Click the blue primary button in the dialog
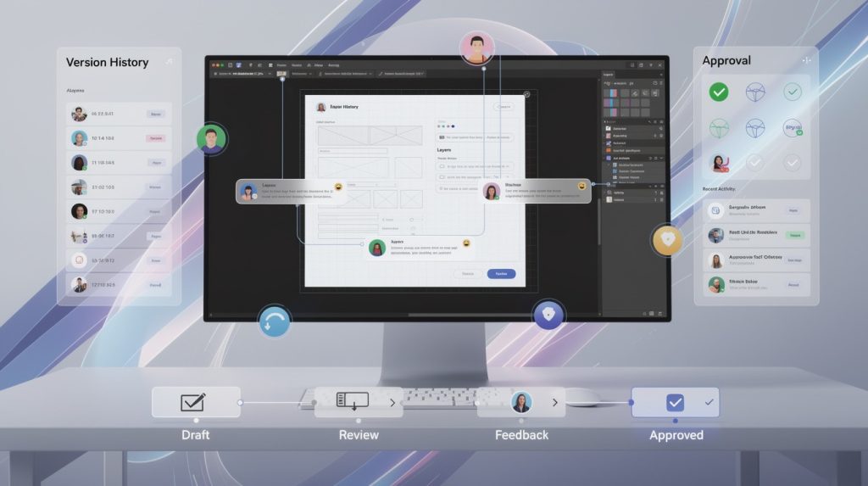868x486 pixels. click(501, 274)
